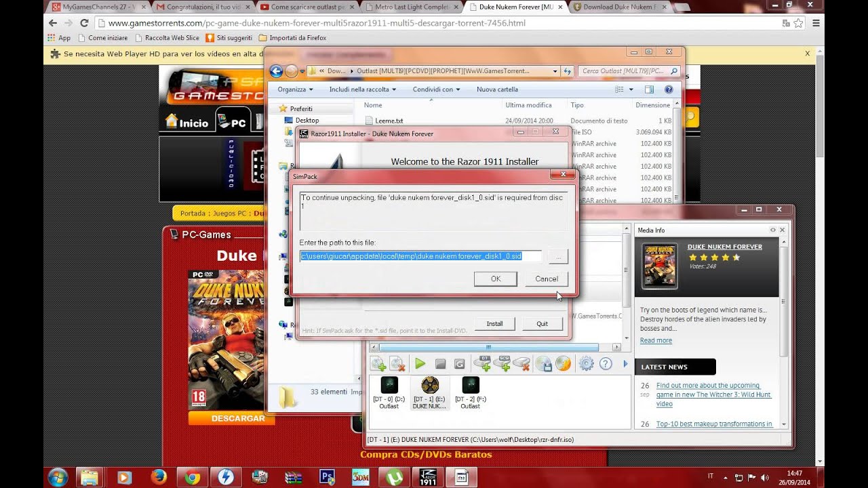
Task: Click the Explorer search box
Action: (x=630, y=70)
